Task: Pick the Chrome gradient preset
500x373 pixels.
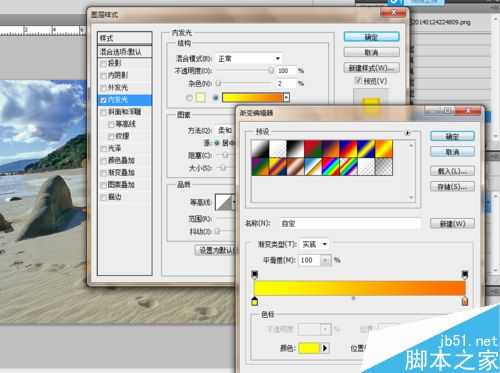Action: pos(313,166)
